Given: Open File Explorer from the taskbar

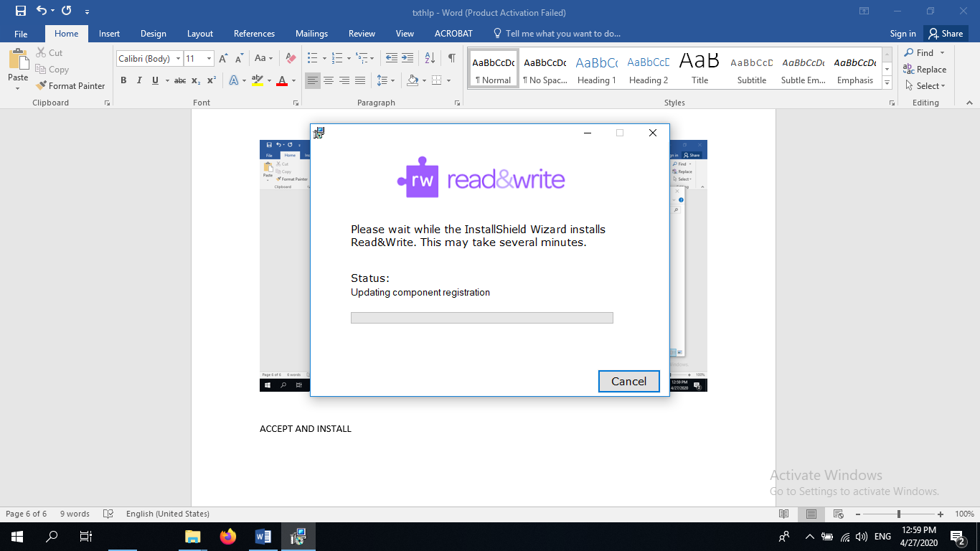Looking at the screenshot, I should click(x=192, y=536).
